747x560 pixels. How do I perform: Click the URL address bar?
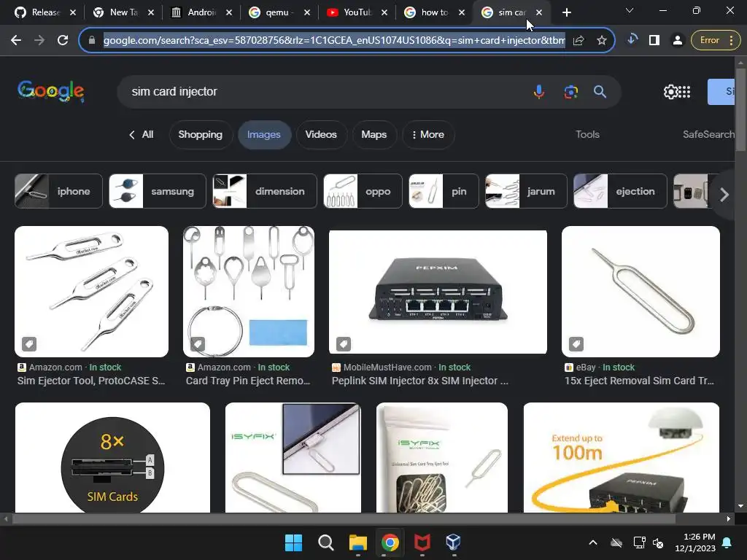pyautogui.click(x=334, y=41)
